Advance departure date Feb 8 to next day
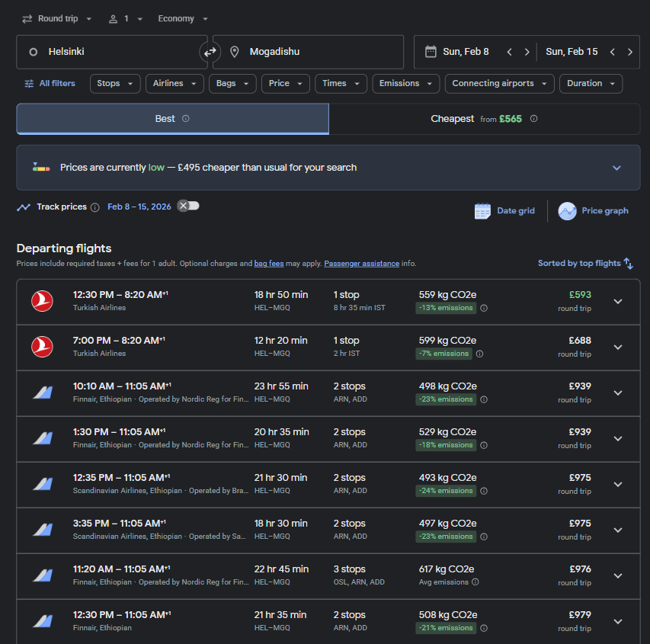Viewport: 650px width, 644px height. [527, 52]
